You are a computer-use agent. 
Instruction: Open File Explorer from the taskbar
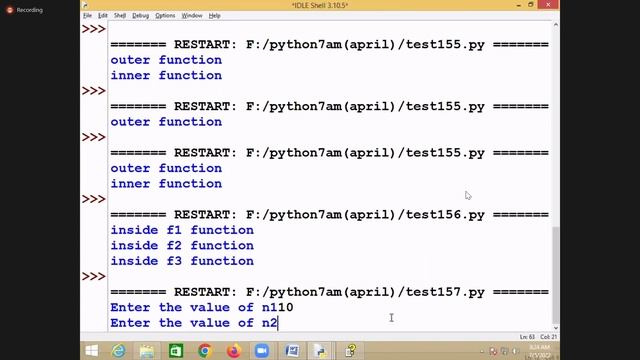pyautogui.click(x=147, y=351)
